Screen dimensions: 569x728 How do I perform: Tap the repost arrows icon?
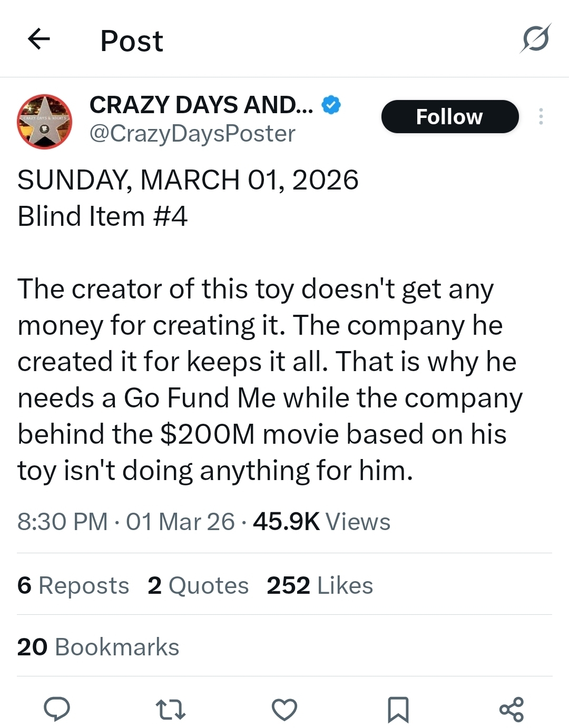171,709
